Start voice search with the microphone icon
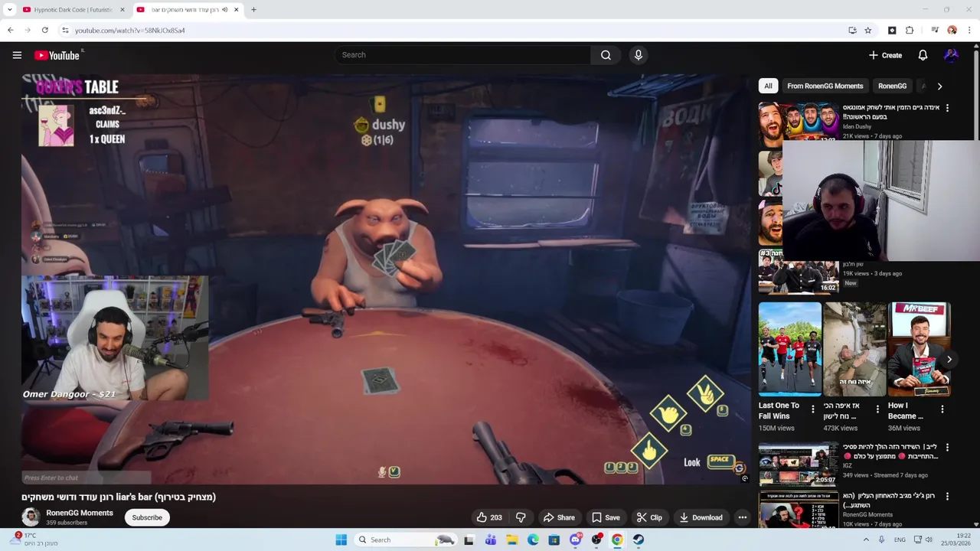 [638, 55]
